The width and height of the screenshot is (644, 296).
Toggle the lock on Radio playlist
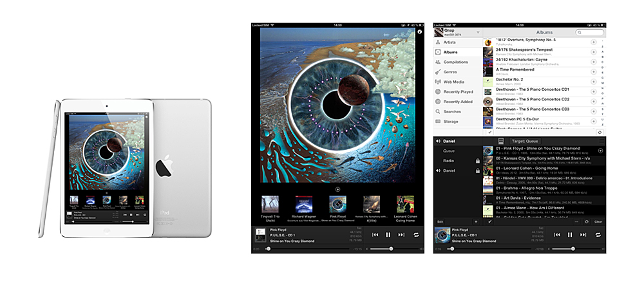click(478, 161)
